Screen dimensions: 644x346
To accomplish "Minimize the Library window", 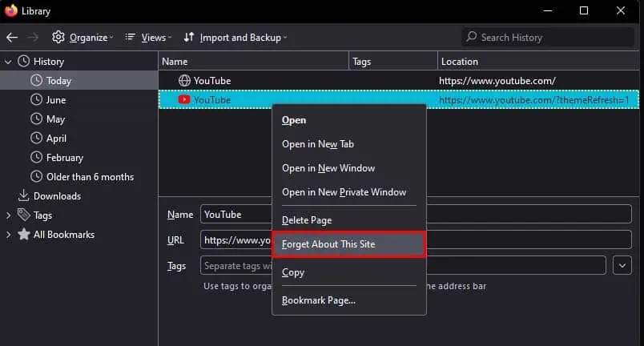I will point(548,10).
